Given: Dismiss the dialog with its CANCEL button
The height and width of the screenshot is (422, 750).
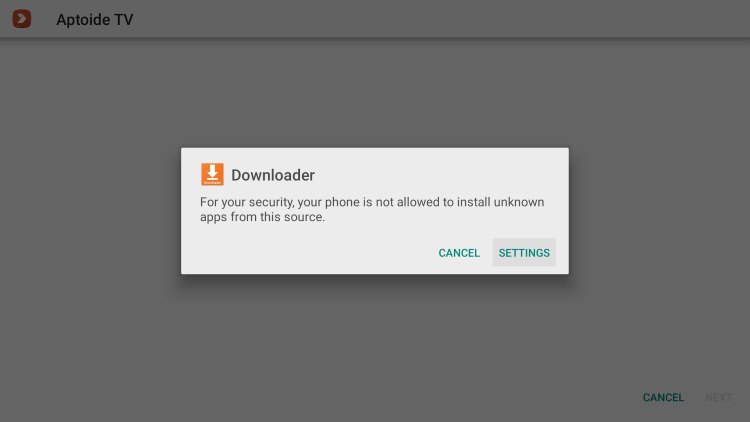Looking at the screenshot, I should (459, 253).
